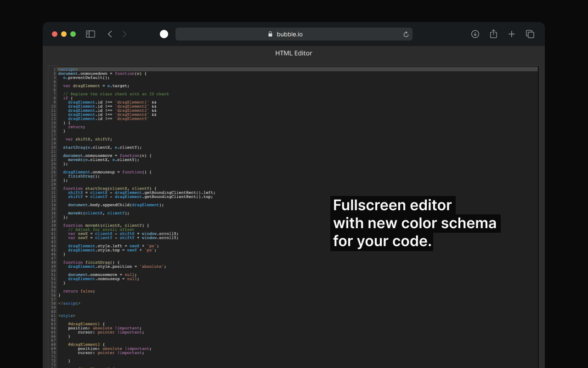Click the #dragElement1 selector line
This screenshot has height=368, width=588.
86,324
